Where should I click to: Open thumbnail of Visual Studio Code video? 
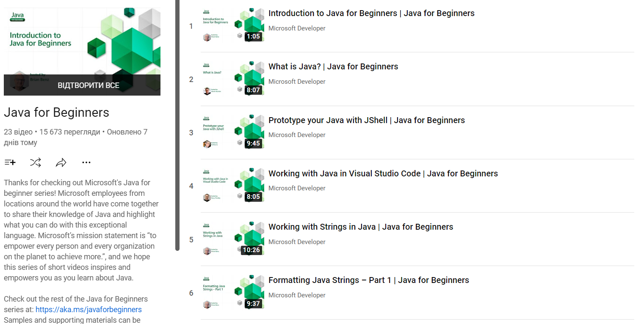[x=232, y=185]
